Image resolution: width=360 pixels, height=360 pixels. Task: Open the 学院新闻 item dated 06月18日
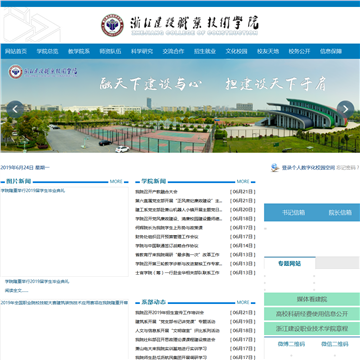tap(178, 219)
